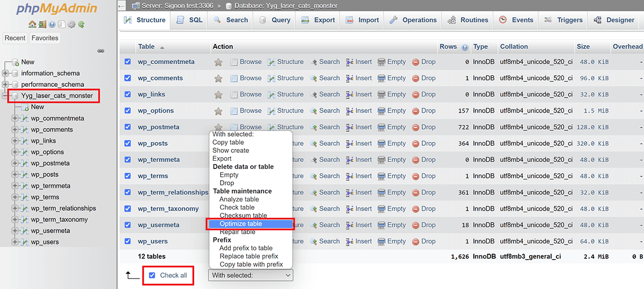Viewport: 644px width, 289px height.
Task: Sort by the Table column header
Action: click(x=147, y=47)
